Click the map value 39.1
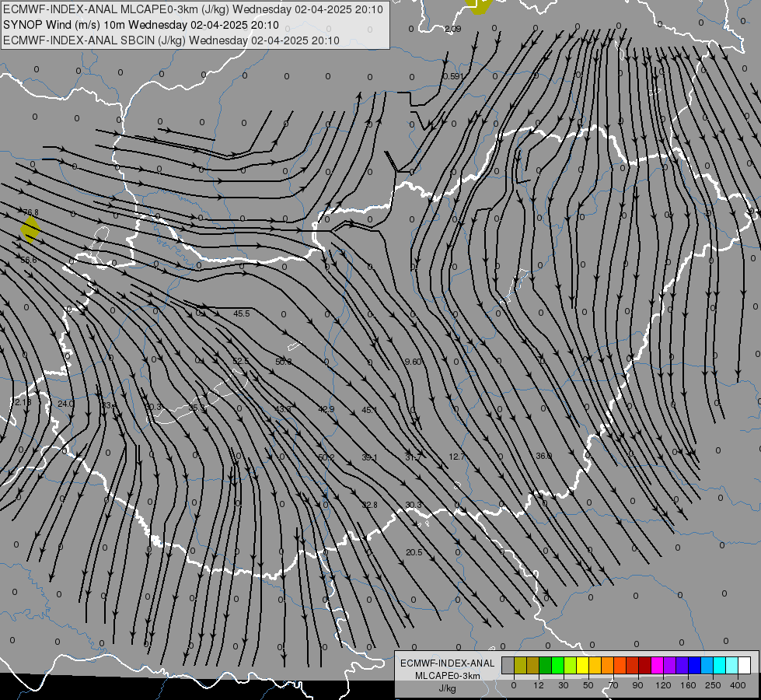This screenshot has width=761, height=700. 370,457
